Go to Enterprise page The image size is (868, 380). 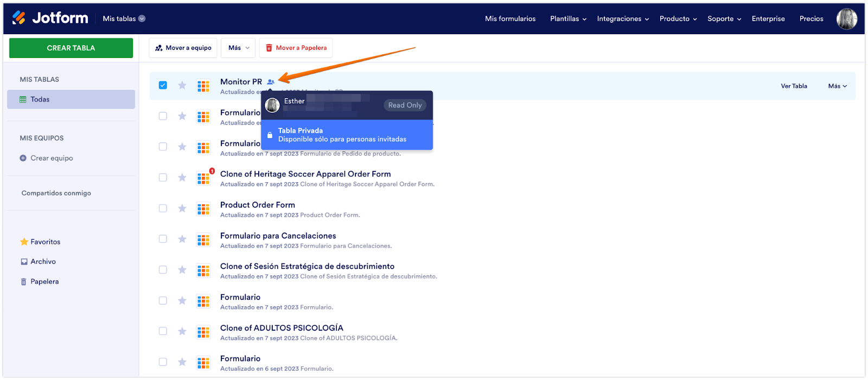click(x=768, y=18)
